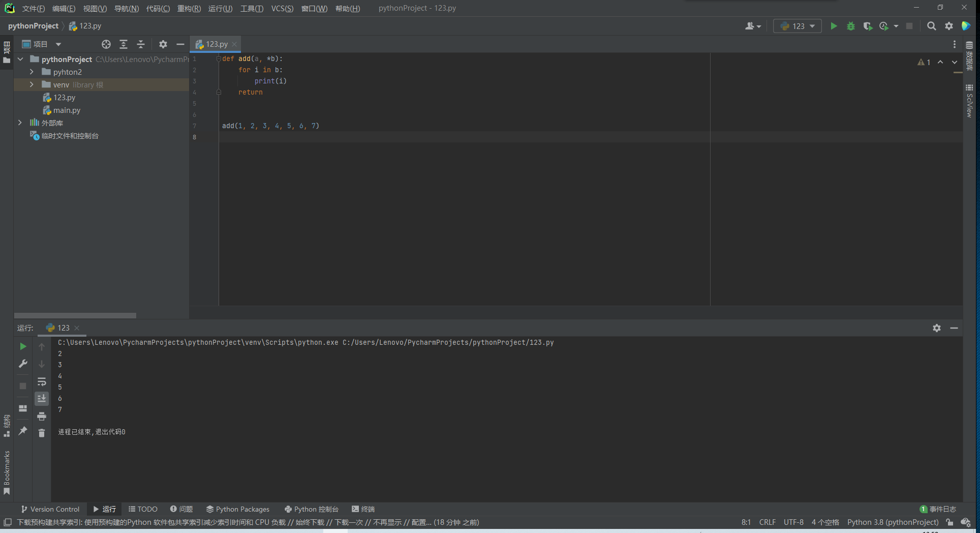
Task: Click the CRLF line separator selector
Action: pos(767,522)
